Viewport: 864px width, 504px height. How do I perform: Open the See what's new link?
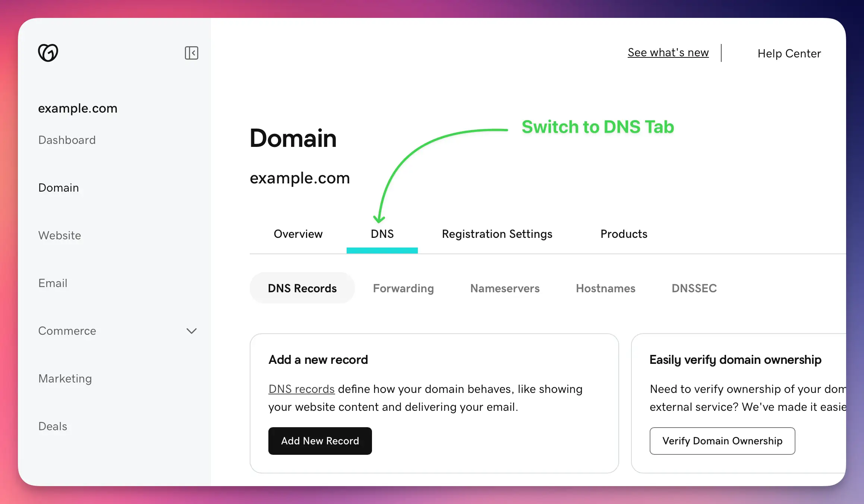(x=668, y=52)
